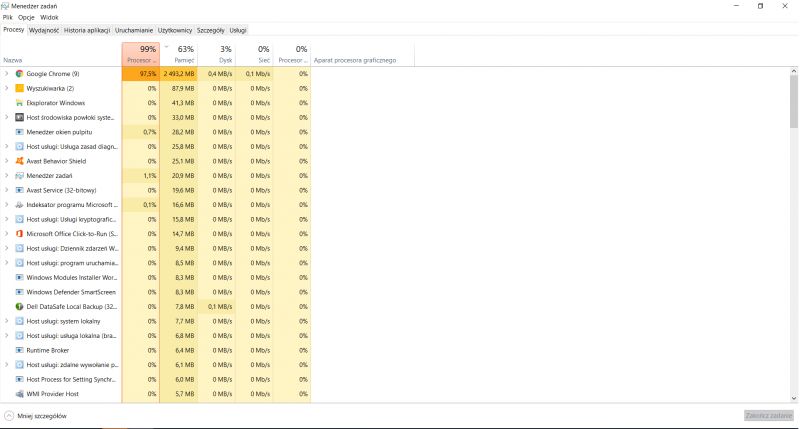Click the WMI Provider Host icon
800x429 pixels.
(x=19, y=394)
